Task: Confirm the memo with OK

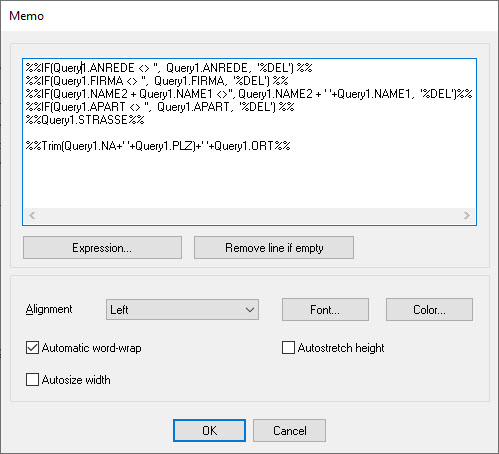Action: (x=209, y=430)
